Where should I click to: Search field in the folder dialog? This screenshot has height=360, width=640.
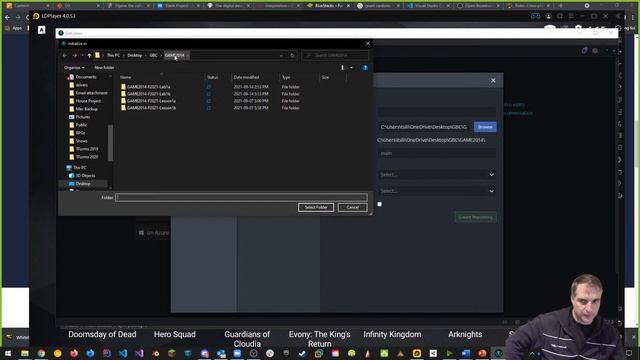(335, 56)
